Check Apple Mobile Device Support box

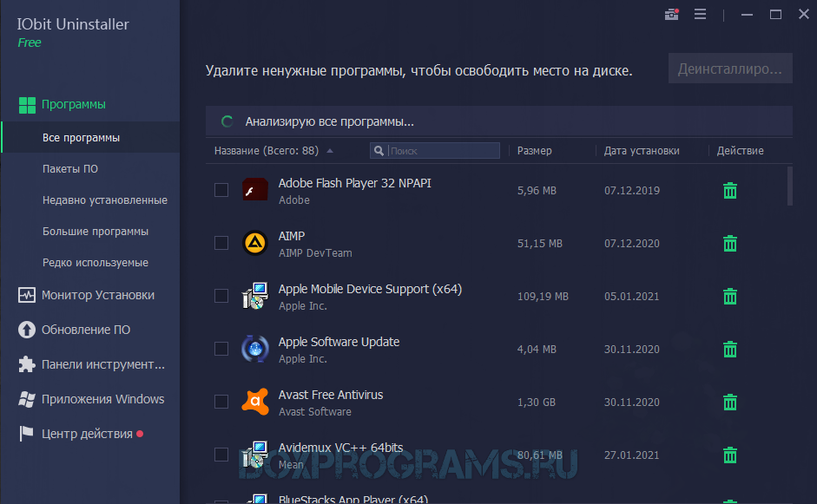pyautogui.click(x=221, y=296)
